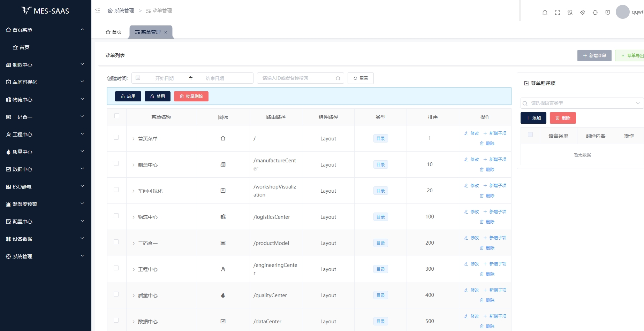Expand the 首页菜单 table row
Screen dimensions: 644x331
pos(134,139)
